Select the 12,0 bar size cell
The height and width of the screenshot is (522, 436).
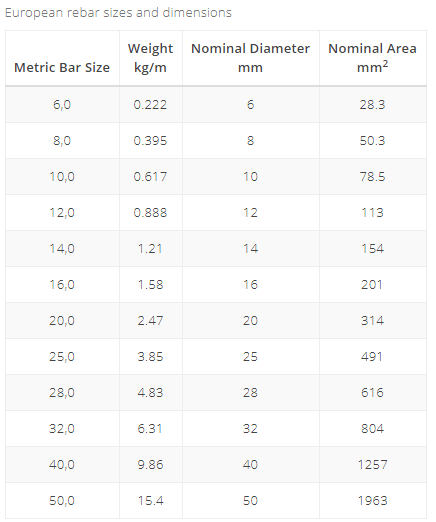(62, 213)
